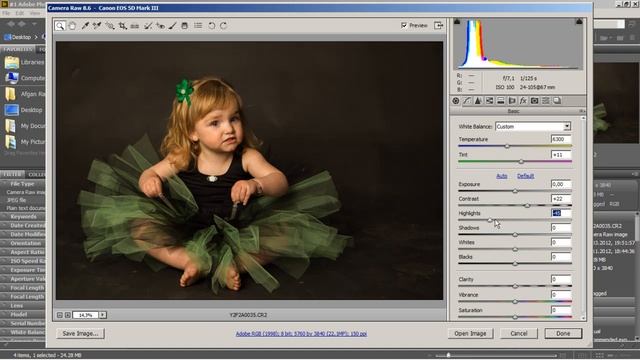Activate the Straighten tool
Viewport: 640px width, 360px height.
pos(135,26)
